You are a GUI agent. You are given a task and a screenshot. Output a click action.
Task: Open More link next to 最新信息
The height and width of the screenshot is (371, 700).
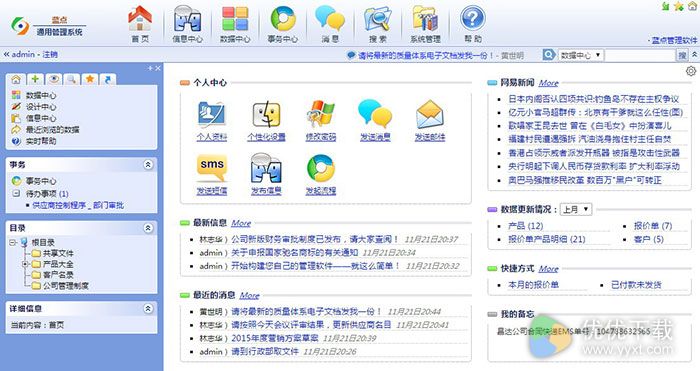(241, 223)
